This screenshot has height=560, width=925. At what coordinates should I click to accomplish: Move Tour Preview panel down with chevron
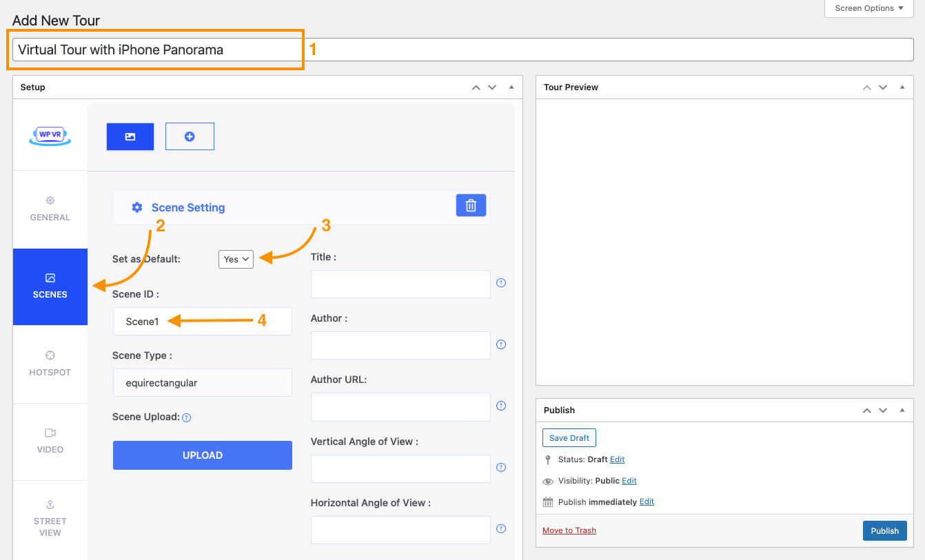click(883, 87)
